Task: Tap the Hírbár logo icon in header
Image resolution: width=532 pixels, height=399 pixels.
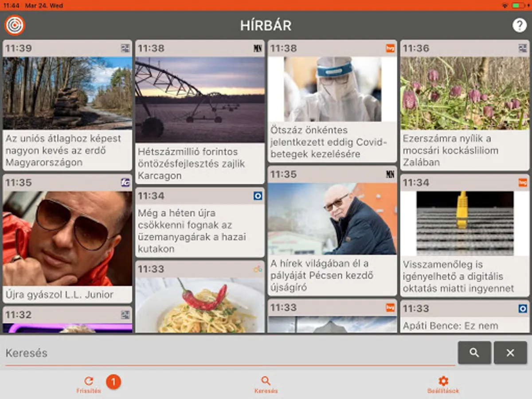Action: (x=15, y=25)
